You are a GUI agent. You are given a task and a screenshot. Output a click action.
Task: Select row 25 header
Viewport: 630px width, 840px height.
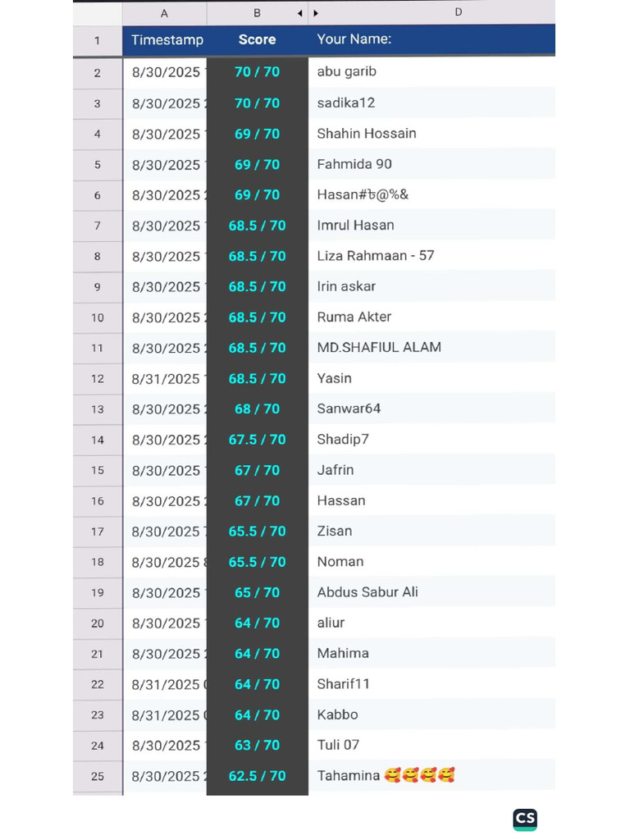pyautogui.click(x=98, y=776)
